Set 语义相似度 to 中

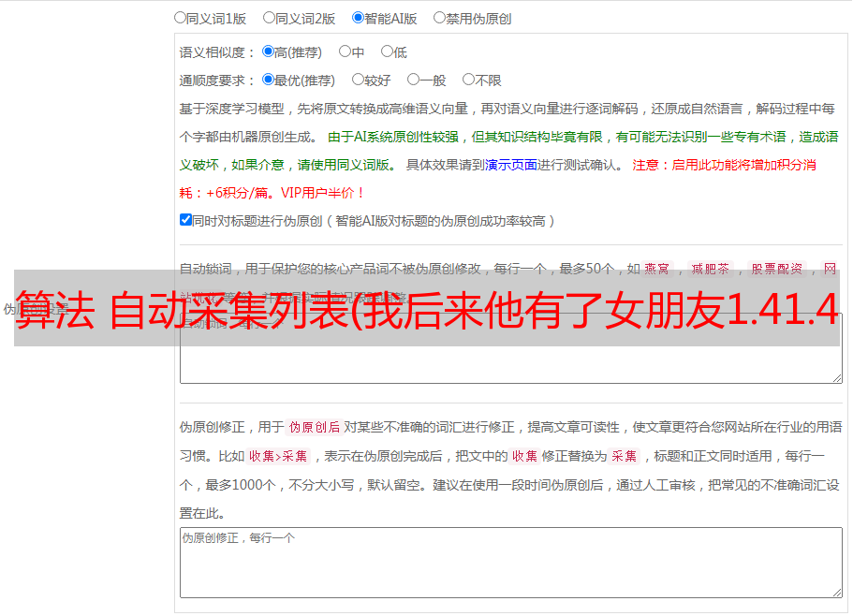click(345, 51)
